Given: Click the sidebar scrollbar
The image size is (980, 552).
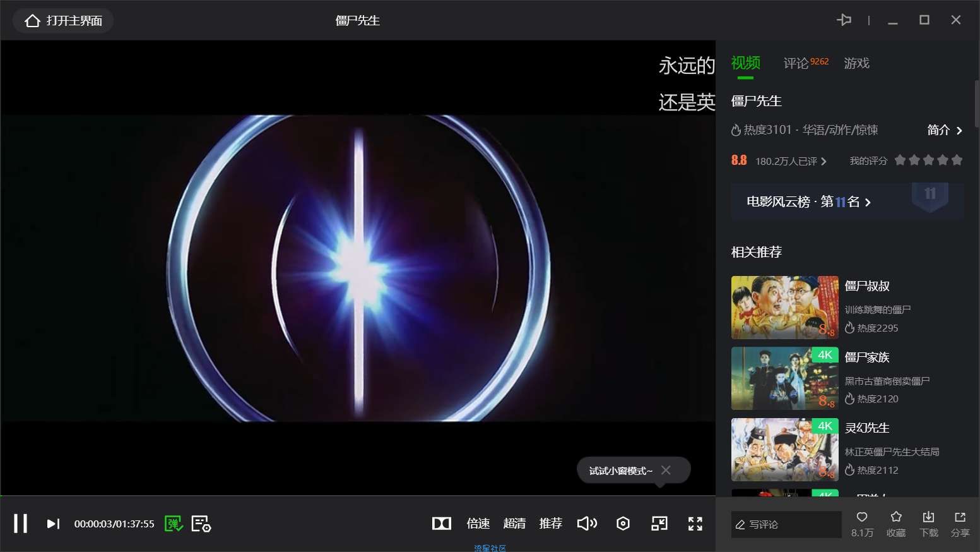Looking at the screenshot, I should coord(977,103).
